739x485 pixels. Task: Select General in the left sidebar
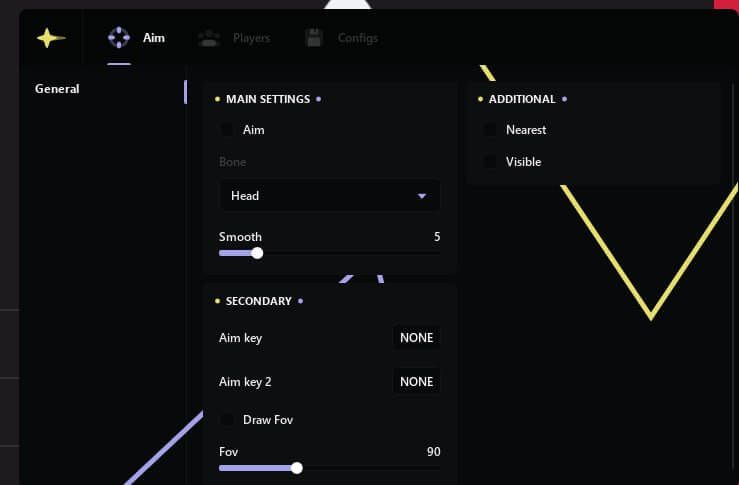[57, 89]
